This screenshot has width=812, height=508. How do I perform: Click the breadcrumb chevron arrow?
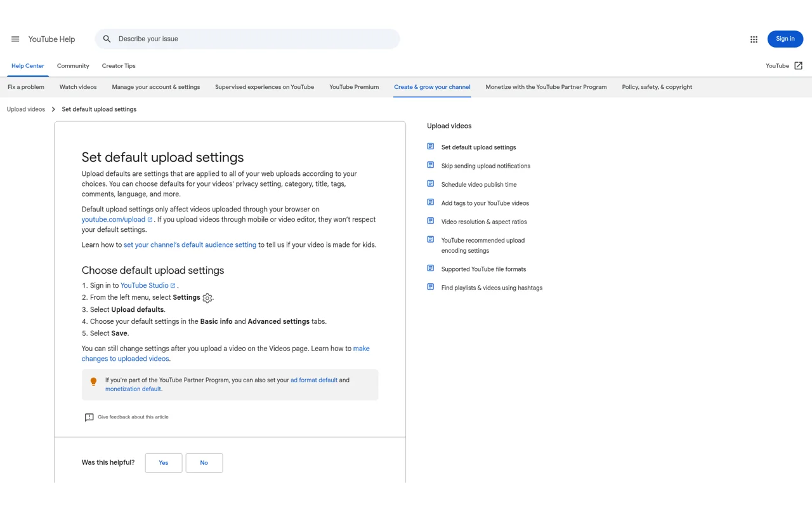(53, 109)
